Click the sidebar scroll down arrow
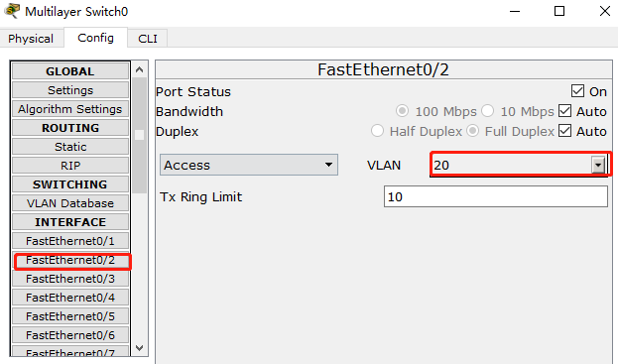 pos(139,348)
